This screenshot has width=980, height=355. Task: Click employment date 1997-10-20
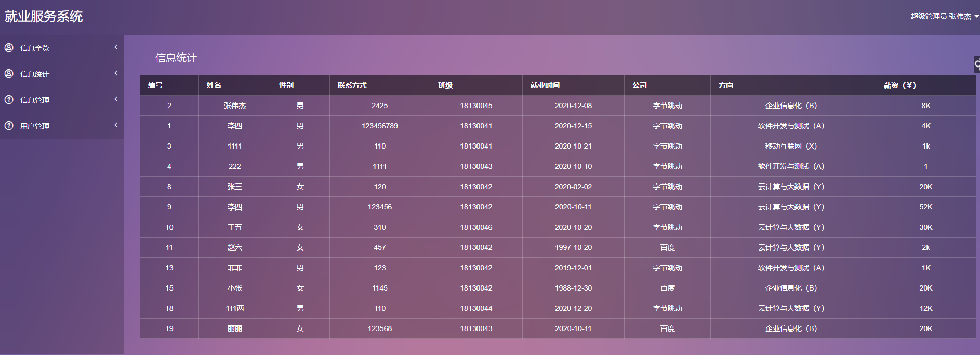[x=573, y=247]
